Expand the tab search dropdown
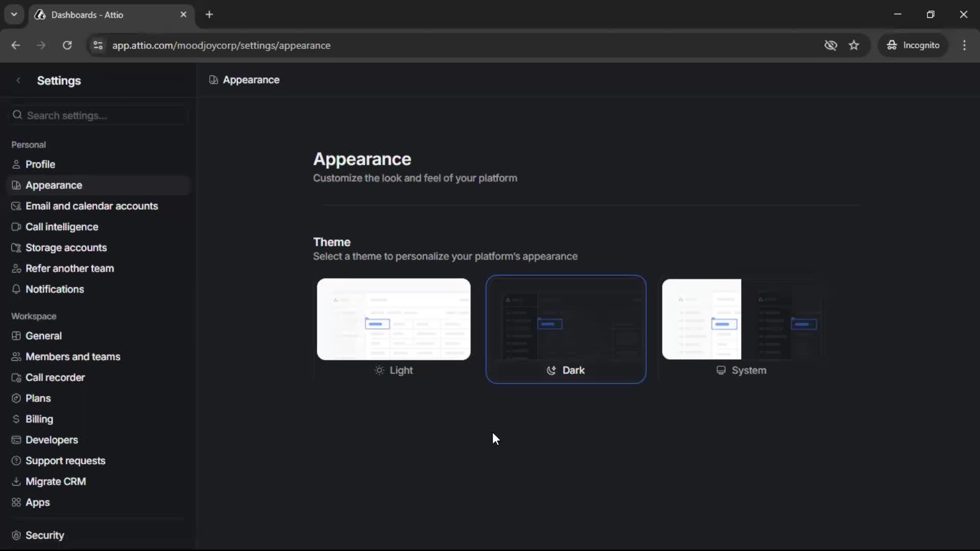Viewport: 980px width, 551px height. (x=14, y=14)
